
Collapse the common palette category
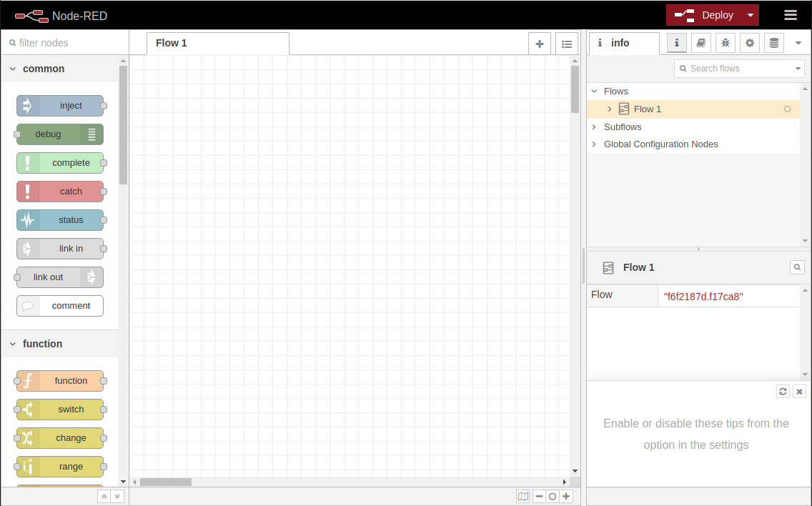[13, 69]
